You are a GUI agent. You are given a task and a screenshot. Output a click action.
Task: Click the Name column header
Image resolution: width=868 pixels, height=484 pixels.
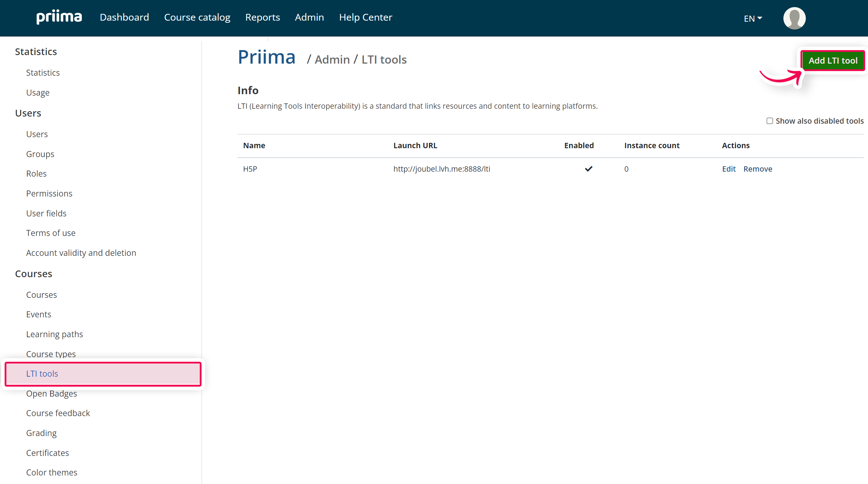(254, 145)
